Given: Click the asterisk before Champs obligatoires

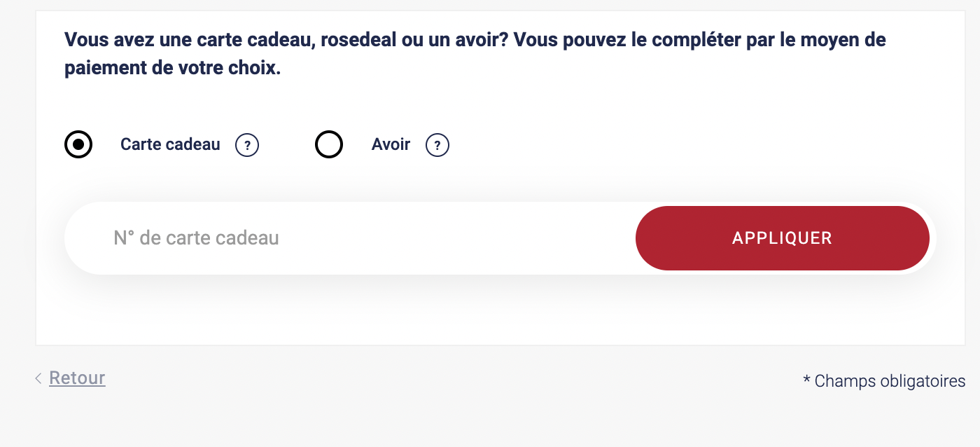Looking at the screenshot, I should pos(807,380).
